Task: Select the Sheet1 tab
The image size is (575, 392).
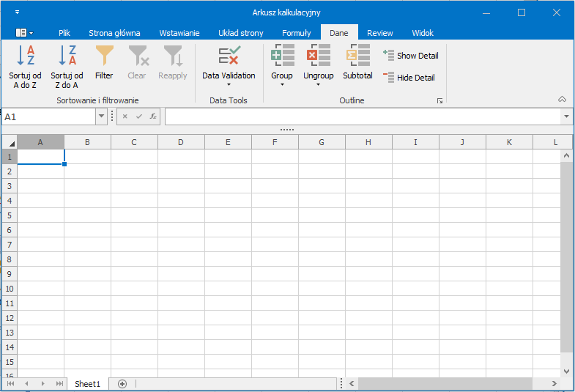Action: click(88, 384)
